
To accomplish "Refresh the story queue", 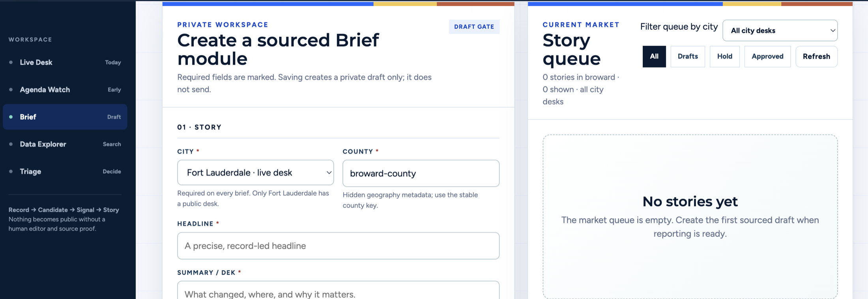I will 816,56.
